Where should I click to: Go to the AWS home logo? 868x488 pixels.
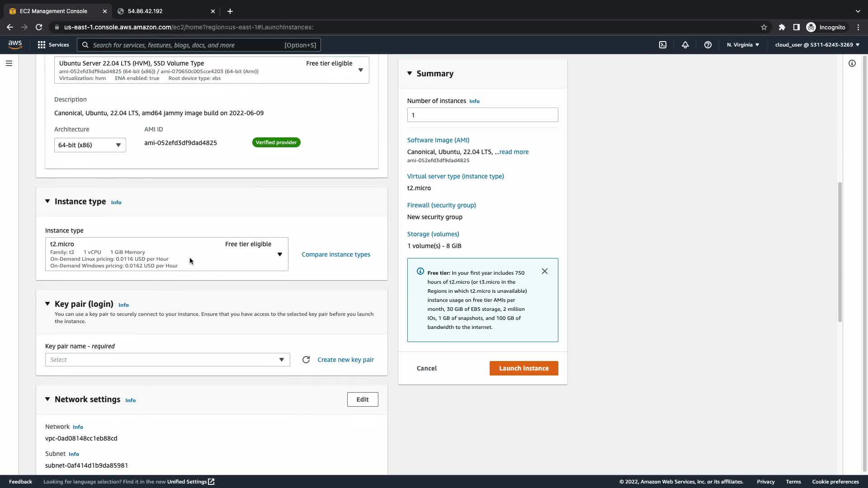[15, 44]
